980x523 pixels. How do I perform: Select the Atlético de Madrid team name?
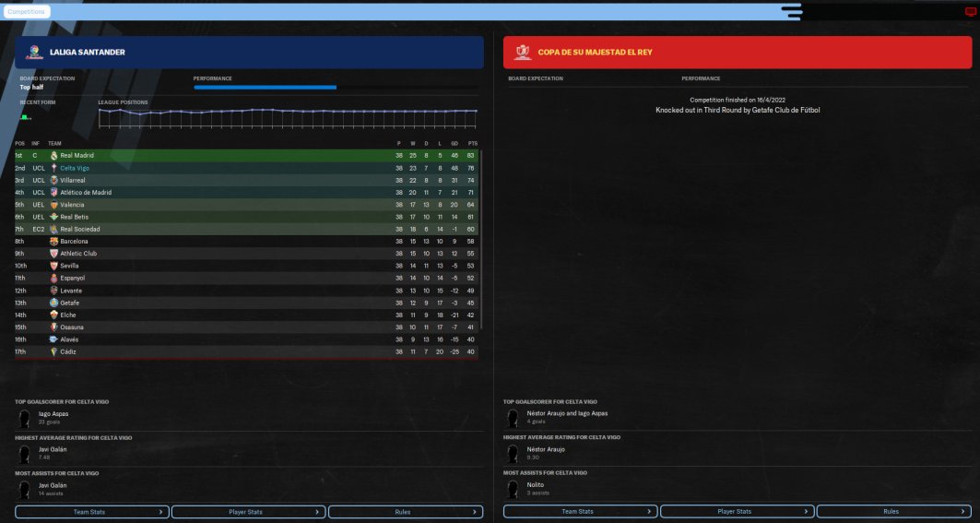(87, 192)
